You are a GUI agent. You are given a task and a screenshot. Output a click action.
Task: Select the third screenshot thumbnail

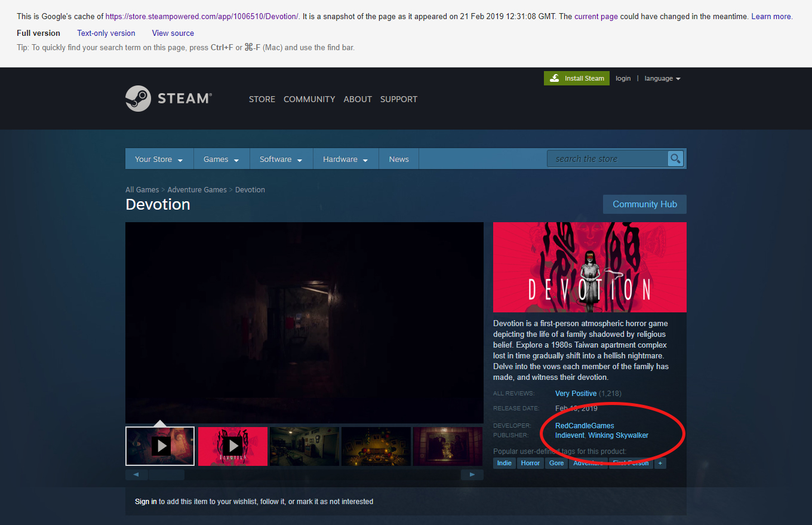304,446
